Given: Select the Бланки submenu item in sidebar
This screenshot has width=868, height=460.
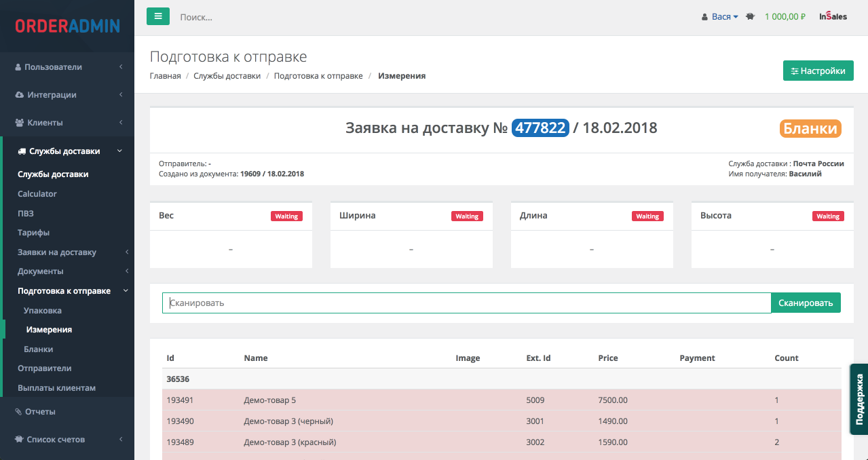Looking at the screenshot, I should point(38,349).
